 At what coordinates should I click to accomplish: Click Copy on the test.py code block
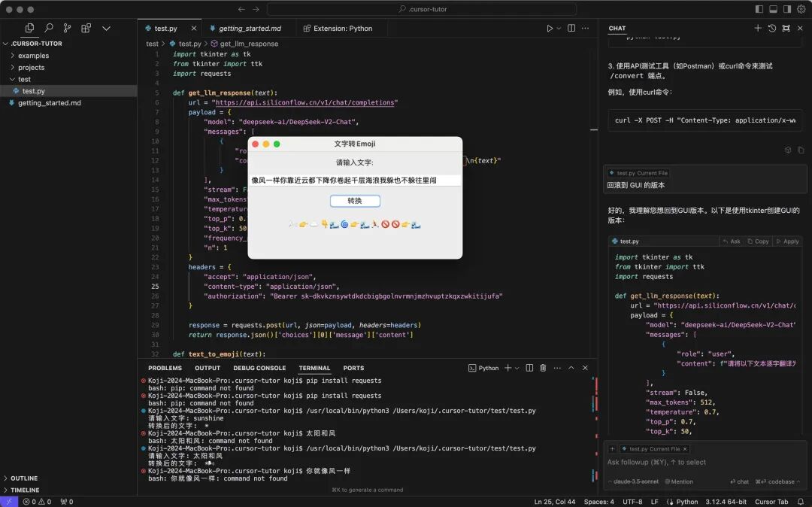(758, 241)
